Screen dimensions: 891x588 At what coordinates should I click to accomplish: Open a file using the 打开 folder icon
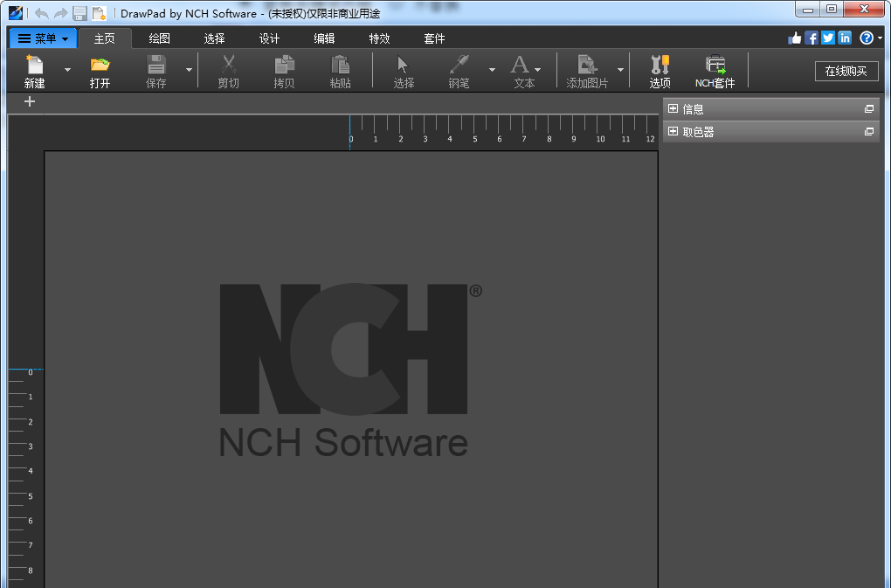[x=99, y=70]
